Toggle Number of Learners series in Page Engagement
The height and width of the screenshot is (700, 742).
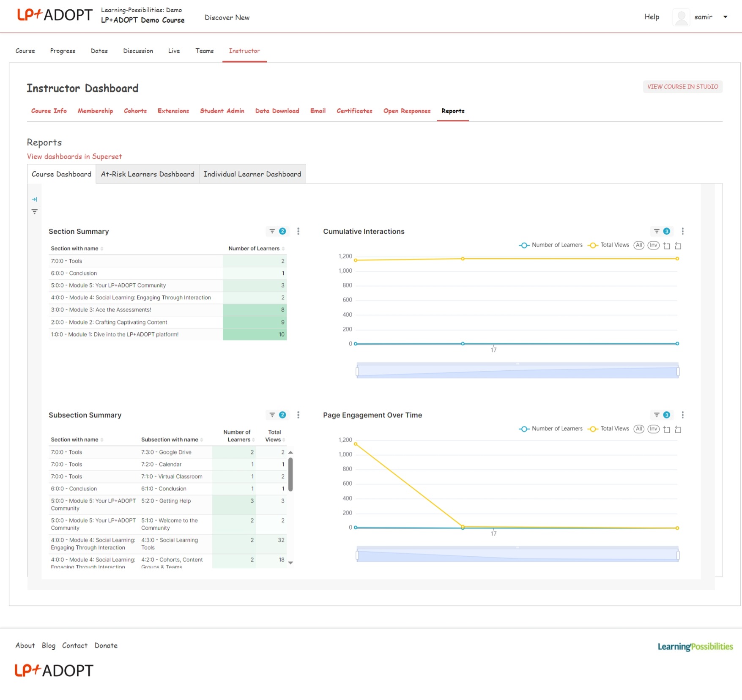[x=550, y=429]
